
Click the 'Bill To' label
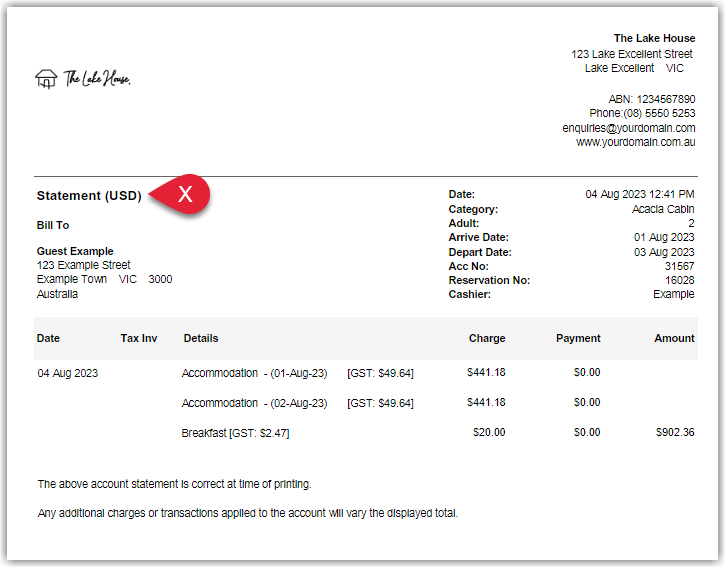point(53,225)
